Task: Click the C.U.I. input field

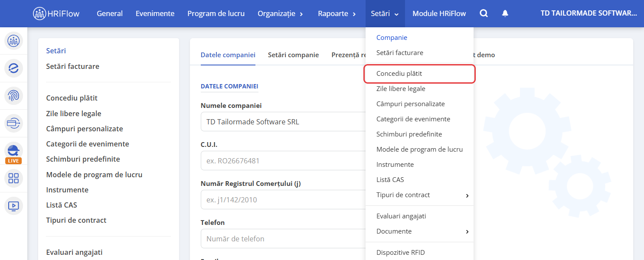Action: [x=283, y=161]
